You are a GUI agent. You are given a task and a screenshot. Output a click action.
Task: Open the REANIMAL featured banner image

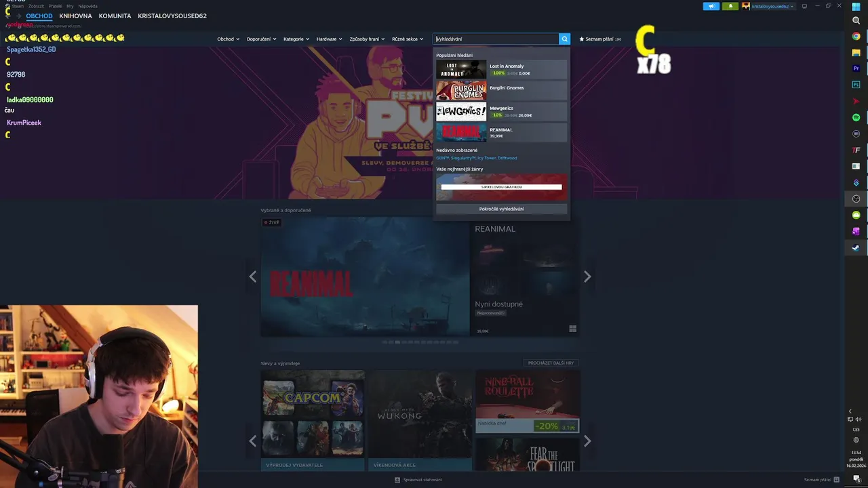365,277
